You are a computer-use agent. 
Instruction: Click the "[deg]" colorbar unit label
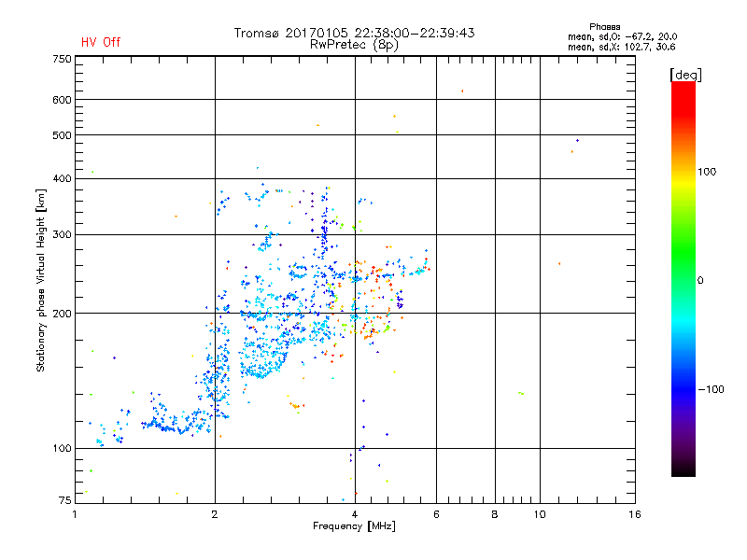[x=685, y=75]
